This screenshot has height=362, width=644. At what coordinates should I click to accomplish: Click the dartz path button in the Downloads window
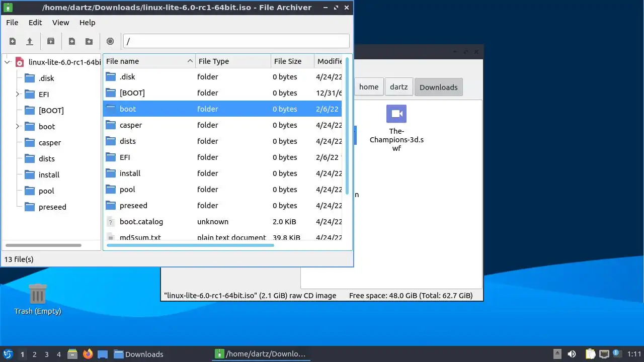point(399,87)
